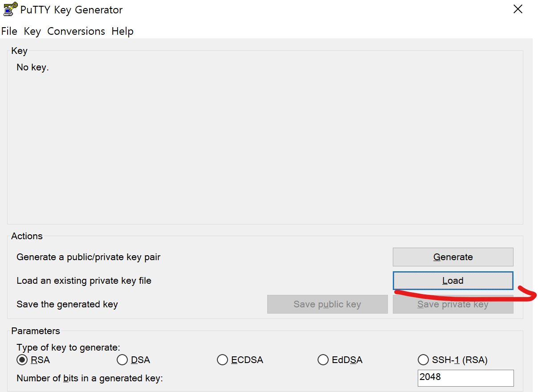Click the Generate button
Screen dimensions: 538x392
click(453, 257)
